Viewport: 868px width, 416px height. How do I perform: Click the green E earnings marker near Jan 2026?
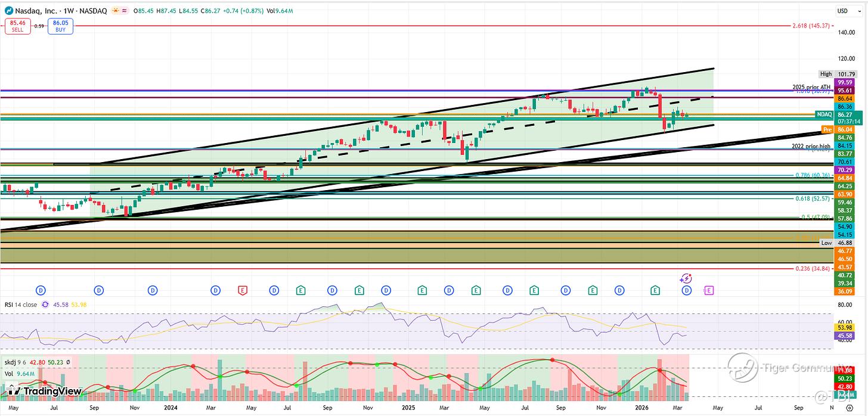[x=655, y=290]
